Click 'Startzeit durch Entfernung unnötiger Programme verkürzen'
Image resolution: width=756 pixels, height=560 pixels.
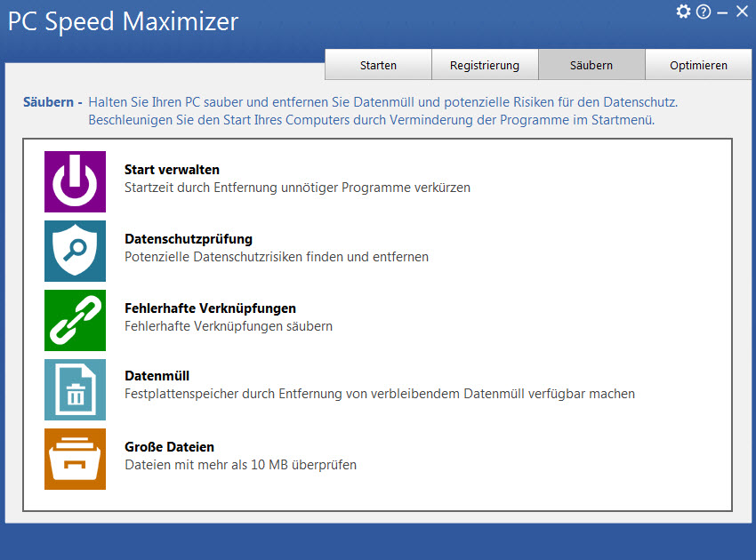297,188
